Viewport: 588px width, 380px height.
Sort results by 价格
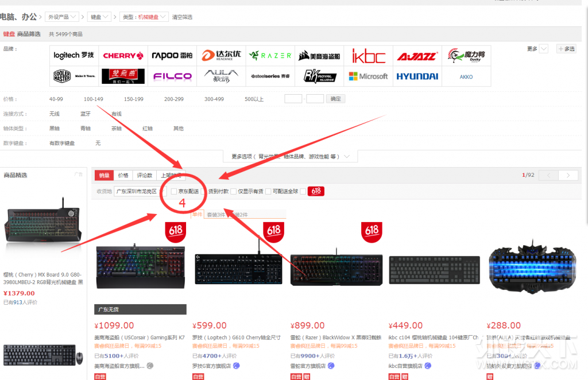(123, 176)
